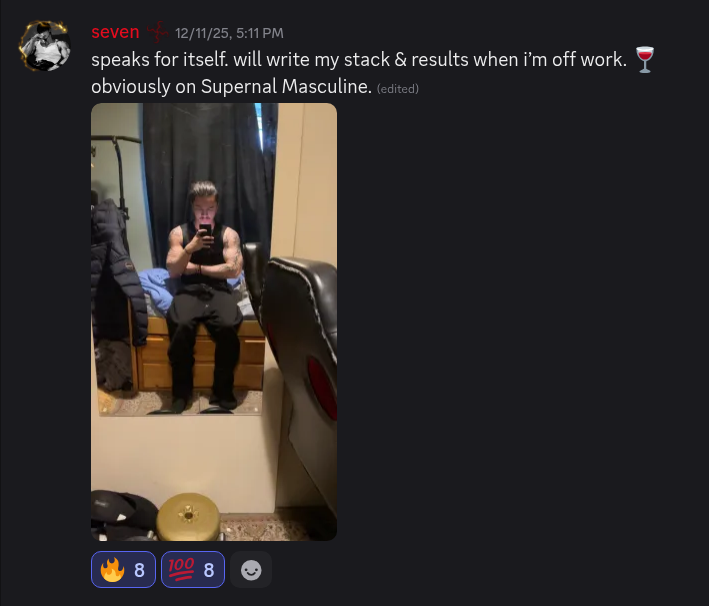Click the count number on 100 reaction
Viewport: 709px width, 606px height.
click(208, 570)
